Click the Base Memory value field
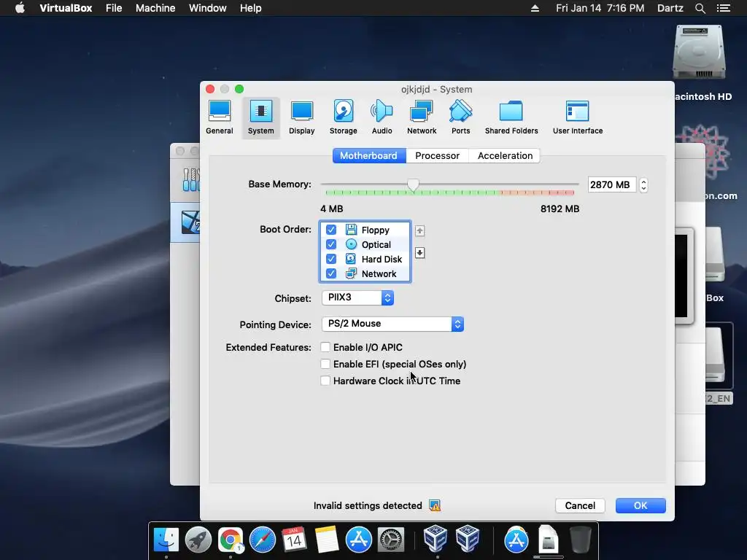This screenshot has height=560, width=747. [611, 184]
